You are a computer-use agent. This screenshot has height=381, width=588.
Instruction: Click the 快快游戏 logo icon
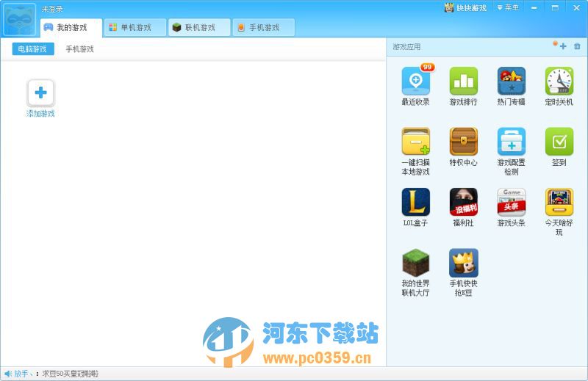pyautogui.click(x=449, y=7)
